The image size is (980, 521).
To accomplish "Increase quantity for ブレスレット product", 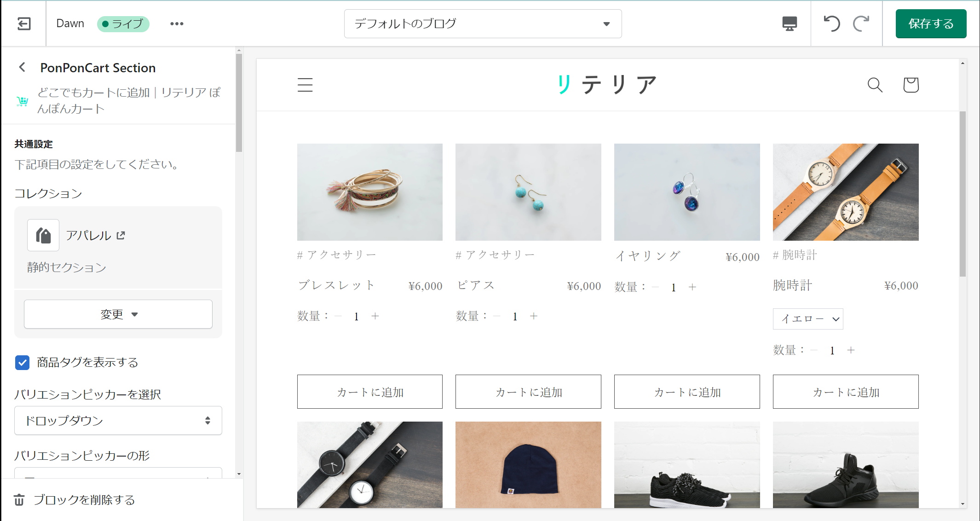I will (375, 316).
